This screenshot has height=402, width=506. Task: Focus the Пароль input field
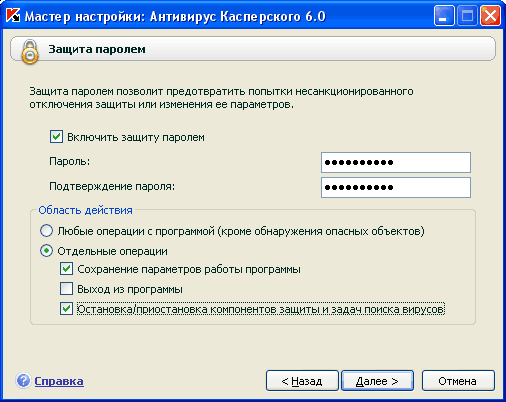tap(396, 162)
